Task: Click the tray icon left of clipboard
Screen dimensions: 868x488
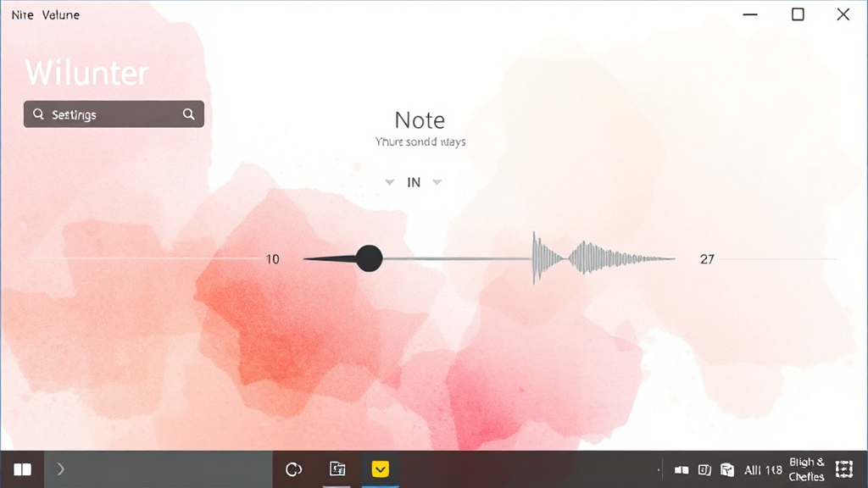Action: coord(704,469)
